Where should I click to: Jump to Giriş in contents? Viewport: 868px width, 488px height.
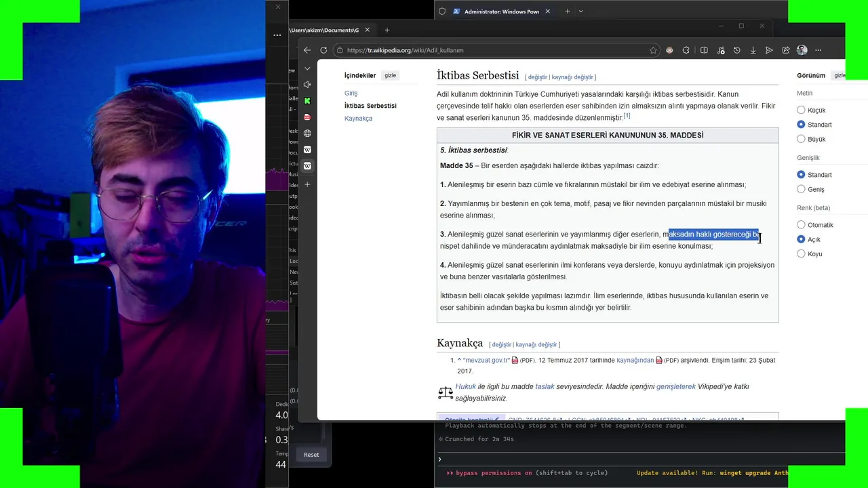[351, 93]
